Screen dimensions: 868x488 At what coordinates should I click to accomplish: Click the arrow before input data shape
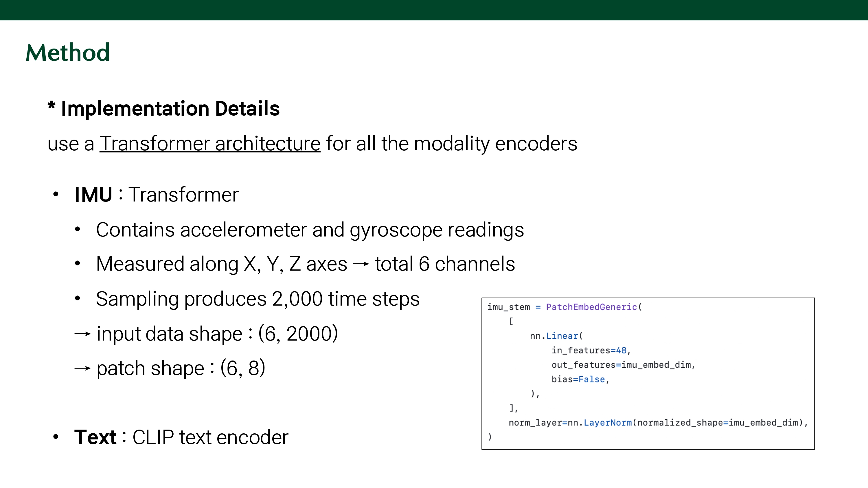pyautogui.click(x=82, y=334)
